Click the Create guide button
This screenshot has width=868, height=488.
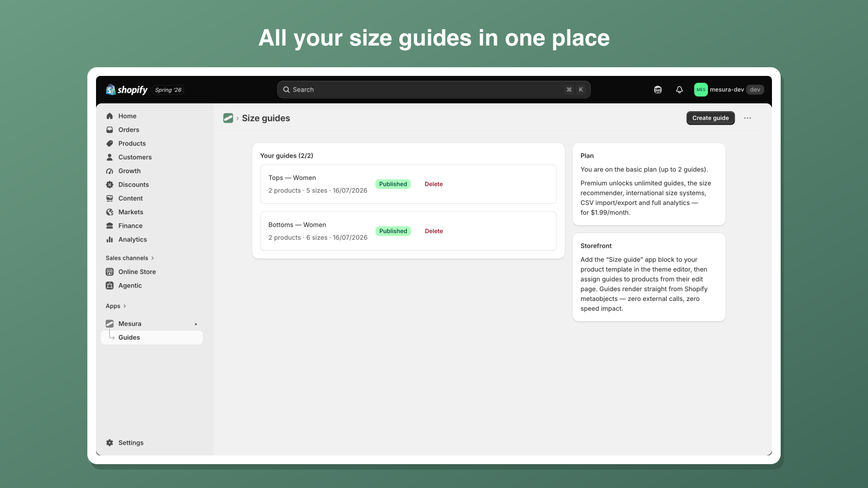711,118
